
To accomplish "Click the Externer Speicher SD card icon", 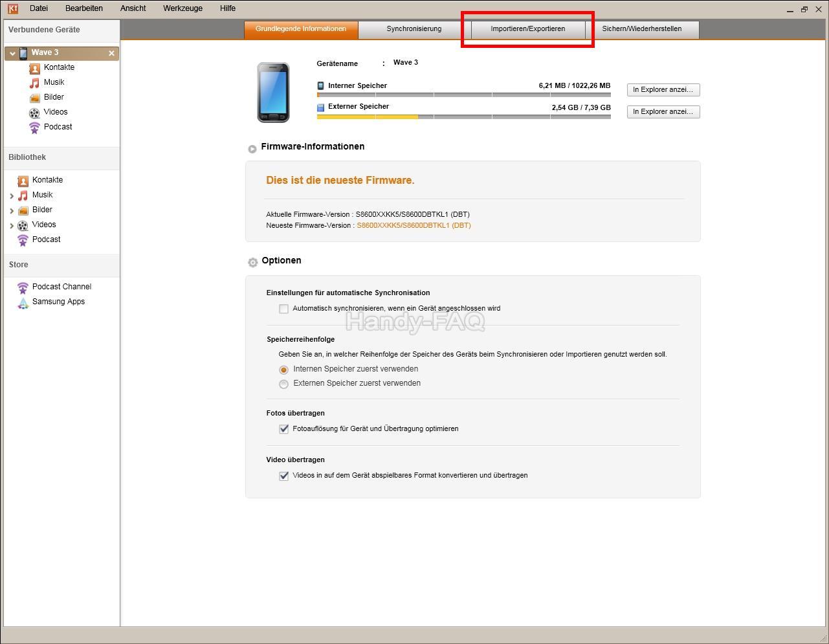I will 320,107.
